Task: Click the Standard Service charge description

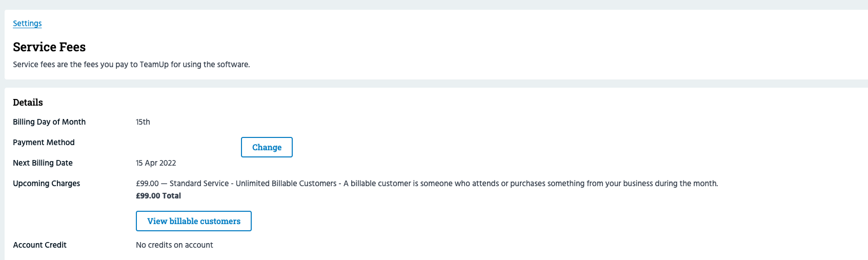Action: (199, 184)
